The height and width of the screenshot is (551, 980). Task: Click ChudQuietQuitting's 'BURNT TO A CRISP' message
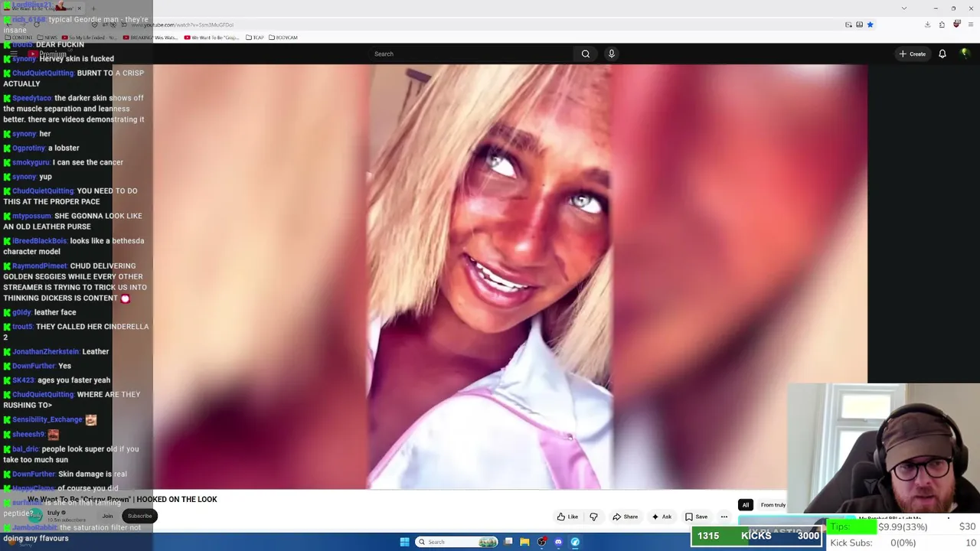73,78
